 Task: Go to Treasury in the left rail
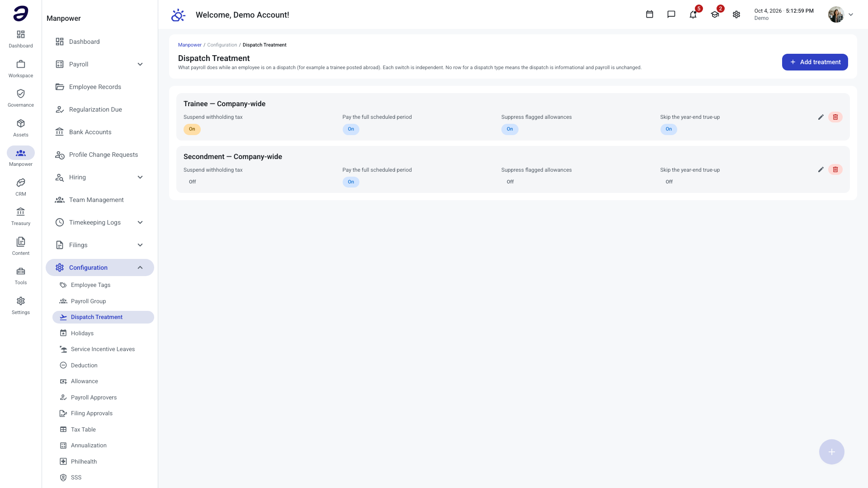pyautogui.click(x=21, y=216)
